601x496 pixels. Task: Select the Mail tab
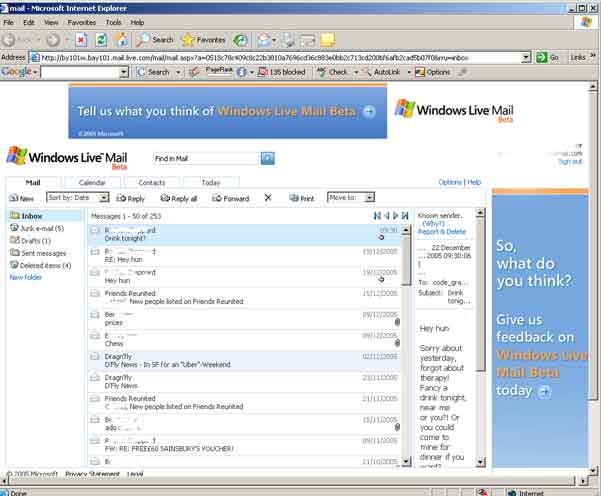[x=33, y=182]
